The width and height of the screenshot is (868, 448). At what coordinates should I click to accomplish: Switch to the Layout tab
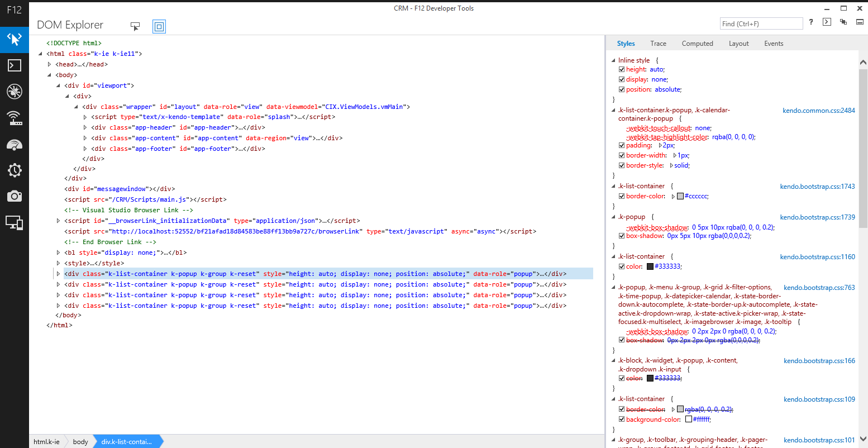pos(738,44)
